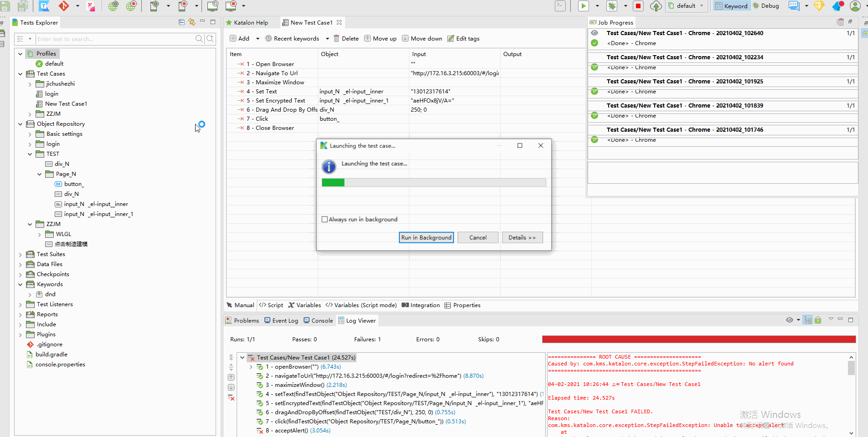Open the Add keyword dropdown arrow
The height and width of the screenshot is (437, 868).
tap(258, 39)
